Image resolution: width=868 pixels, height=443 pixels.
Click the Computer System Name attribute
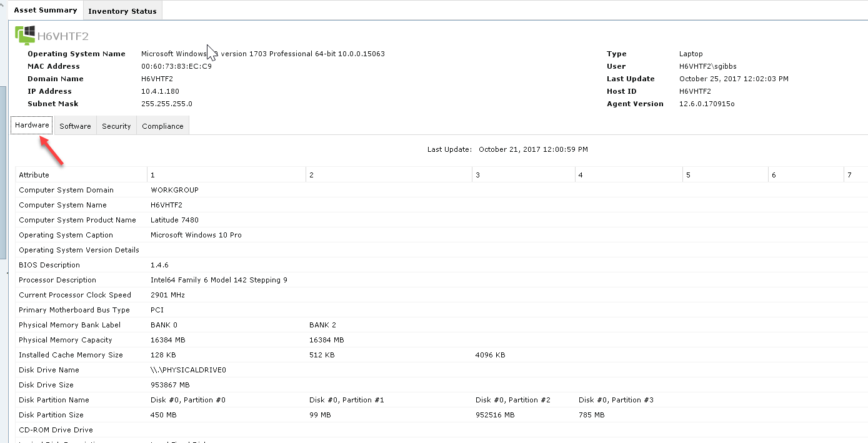click(62, 205)
